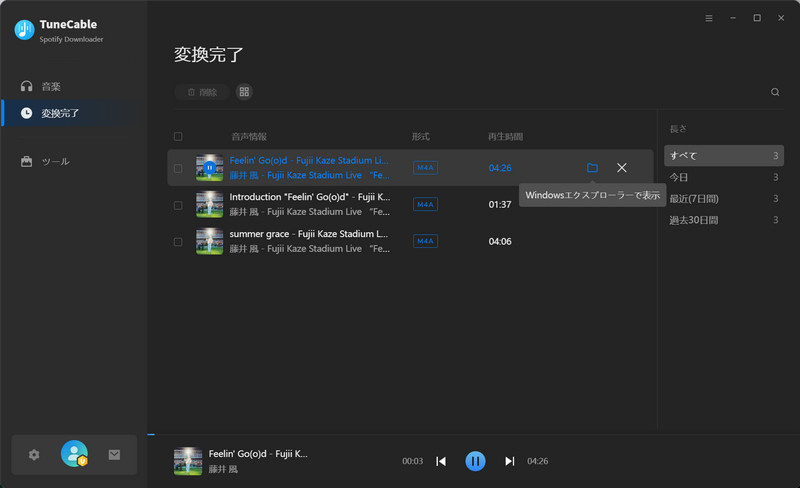Filter by すべて
The width and height of the screenshot is (800, 488).
[x=723, y=155]
